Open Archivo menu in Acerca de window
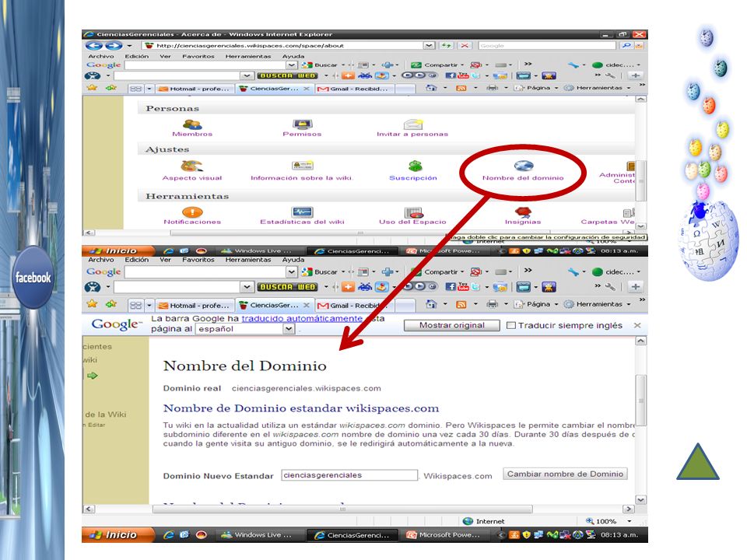The image size is (747, 560). [x=101, y=56]
